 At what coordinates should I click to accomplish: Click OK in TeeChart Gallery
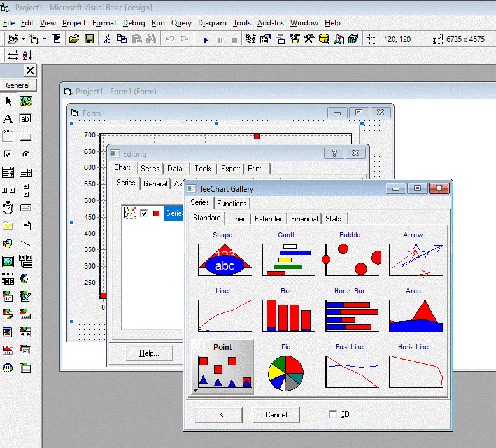pyautogui.click(x=218, y=414)
